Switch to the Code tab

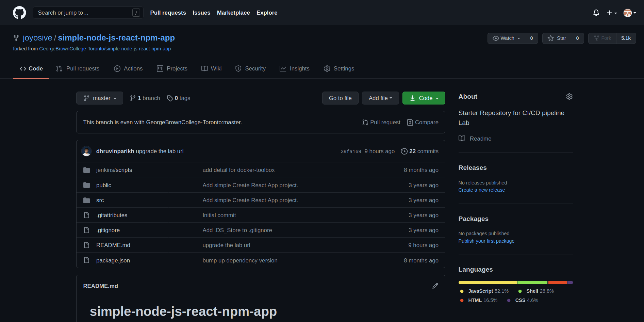(x=31, y=68)
